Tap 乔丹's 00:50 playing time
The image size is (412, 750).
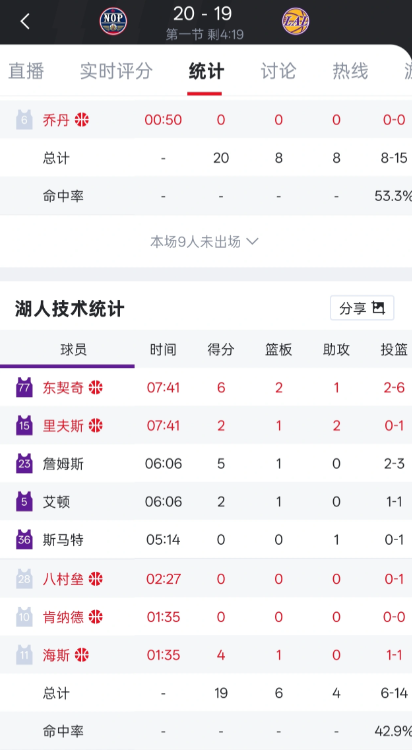(163, 120)
